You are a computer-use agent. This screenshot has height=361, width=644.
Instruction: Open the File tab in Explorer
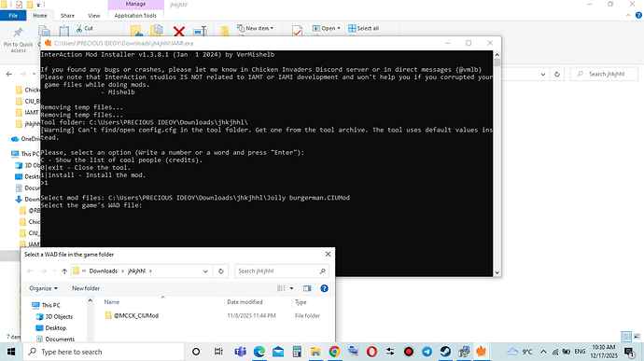13,16
